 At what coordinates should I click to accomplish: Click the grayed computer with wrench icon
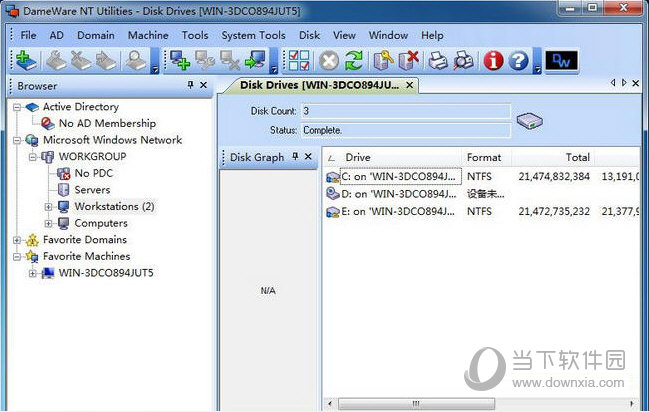click(205, 60)
